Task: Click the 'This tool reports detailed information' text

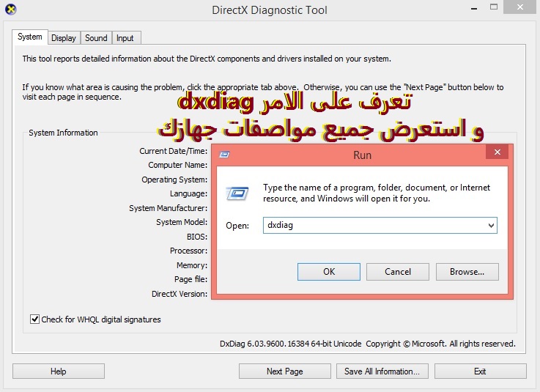Action: (x=207, y=59)
